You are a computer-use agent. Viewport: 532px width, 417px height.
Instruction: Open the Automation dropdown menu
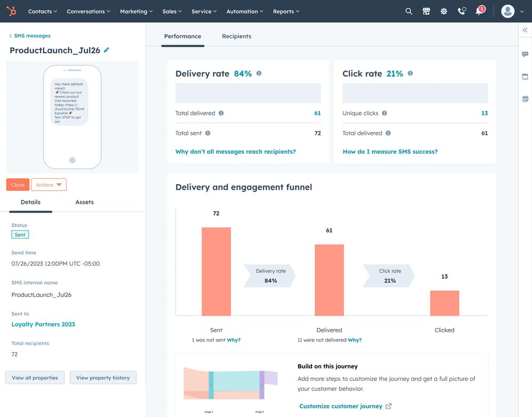point(244,11)
